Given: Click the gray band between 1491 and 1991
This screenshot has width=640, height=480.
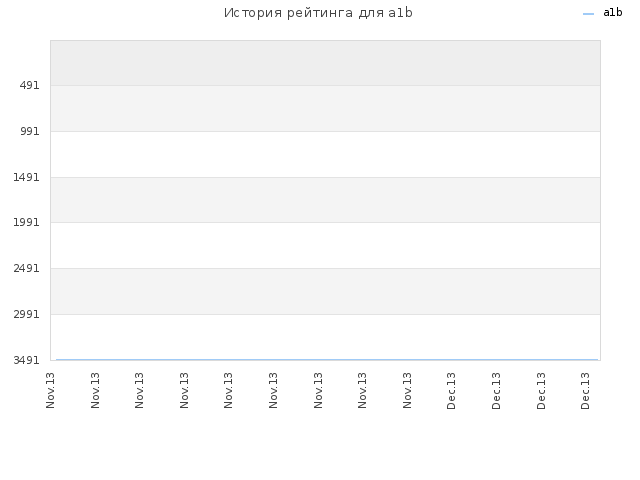Looking at the screenshot, I should pos(325,200).
